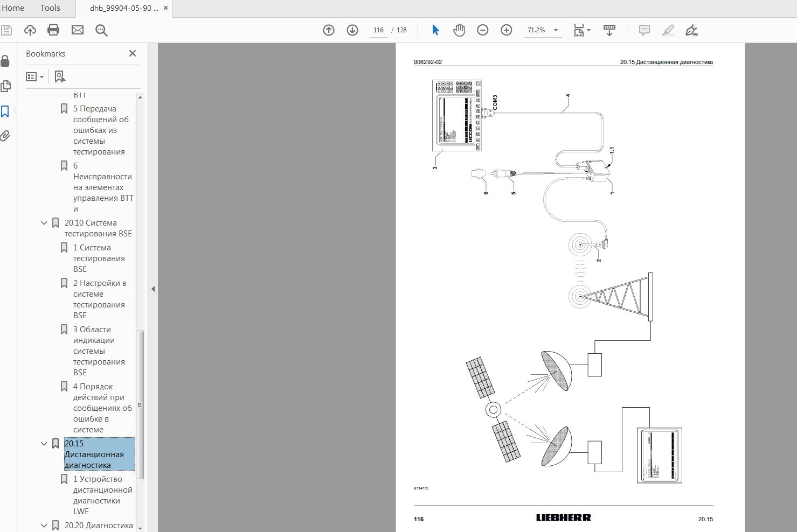Click the COM3 label in the diagram
797x532 pixels.
(495, 103)
